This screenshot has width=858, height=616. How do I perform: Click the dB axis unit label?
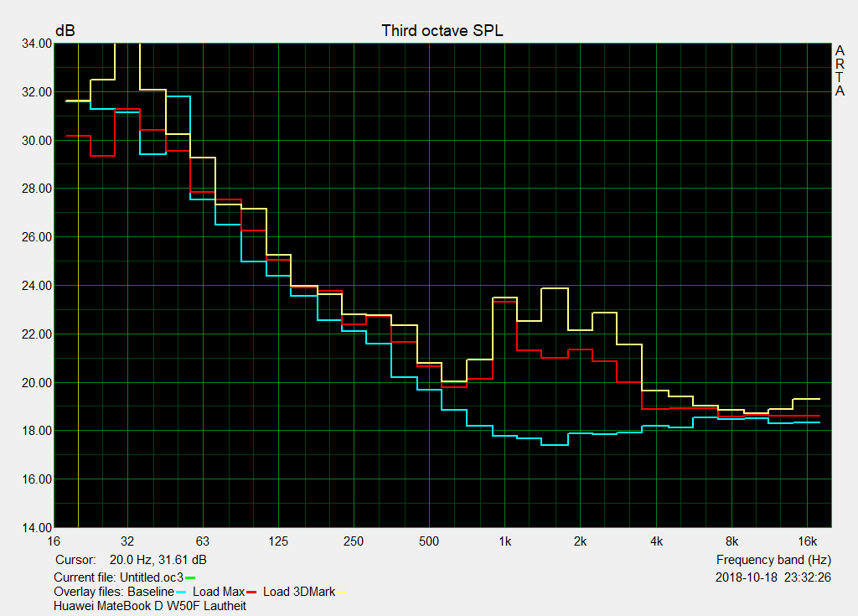(x=65, y=31)
